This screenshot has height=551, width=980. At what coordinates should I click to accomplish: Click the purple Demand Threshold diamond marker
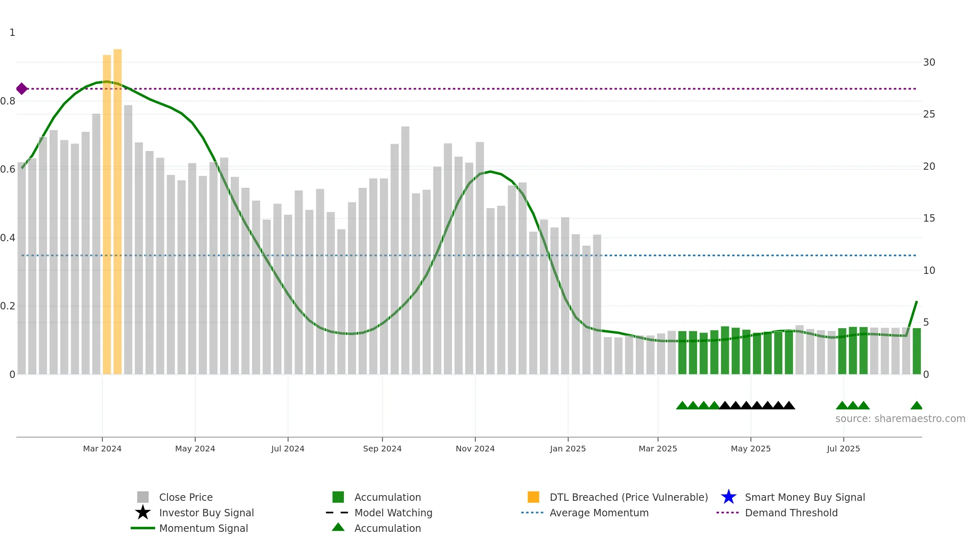click(22, 89)
